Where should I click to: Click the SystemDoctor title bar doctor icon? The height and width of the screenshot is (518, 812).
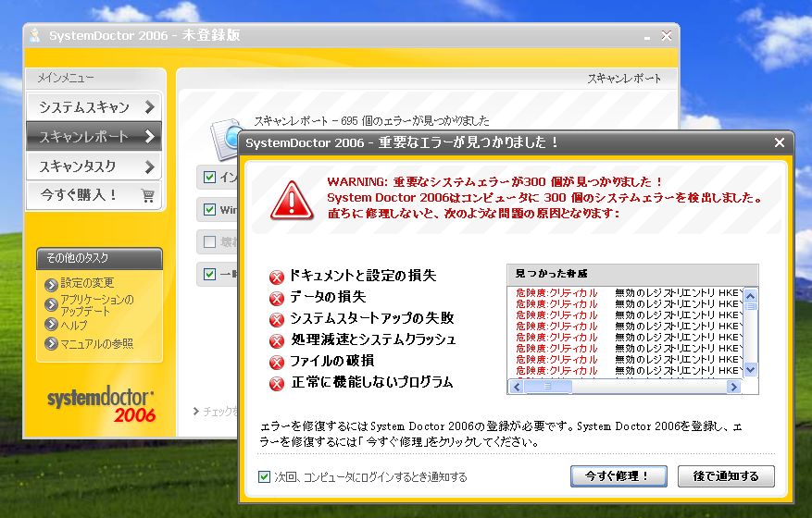click(35, 35)
